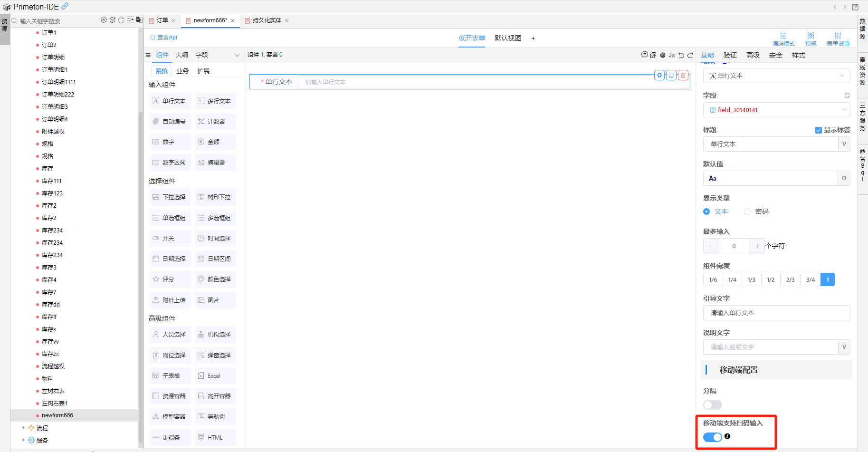This screenshot has height=452, width=868.
Task: Add the 计数器 component
Action: pos(215,122)
